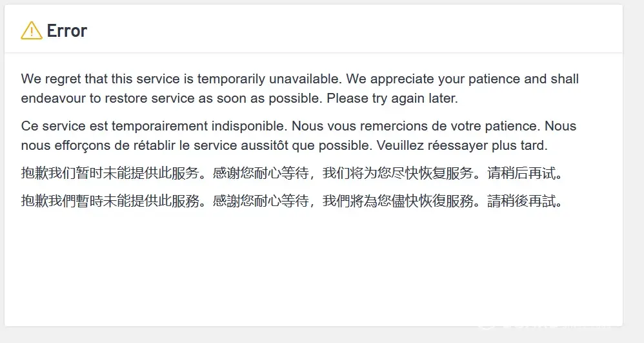This screenshot has width=644, height=343.
Task: Click the text "Please try again later."
Action: tap(392, 99)
